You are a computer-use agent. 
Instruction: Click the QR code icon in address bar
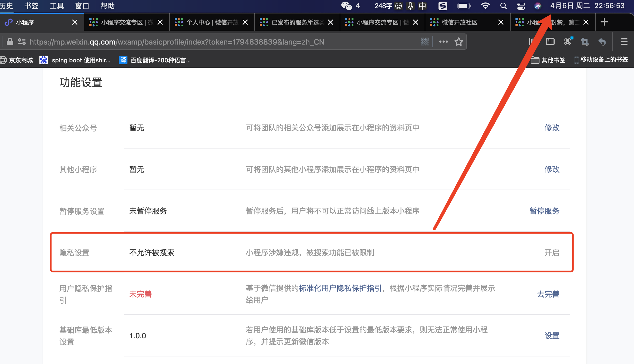pyautogui.click(x=424, y=42)
